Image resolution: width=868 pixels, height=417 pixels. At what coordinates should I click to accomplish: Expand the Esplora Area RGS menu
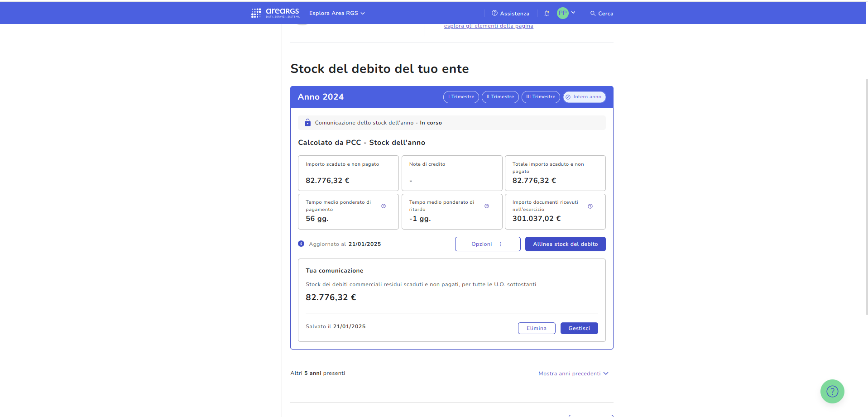tap(337, 13)
